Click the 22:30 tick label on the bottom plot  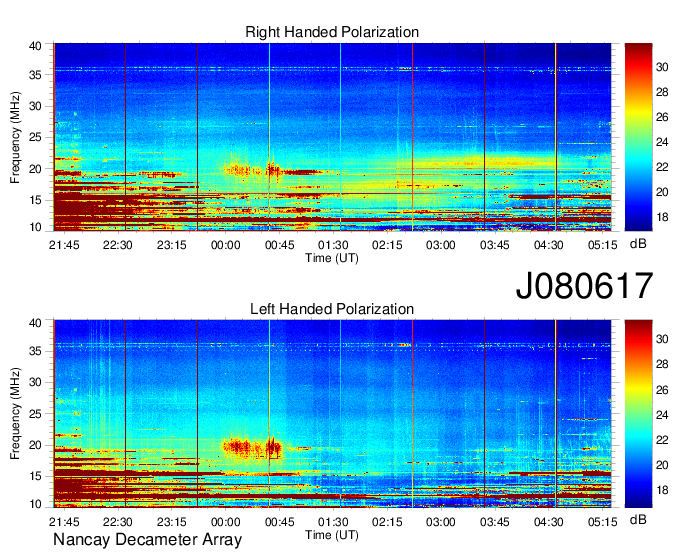coord(118,522)
